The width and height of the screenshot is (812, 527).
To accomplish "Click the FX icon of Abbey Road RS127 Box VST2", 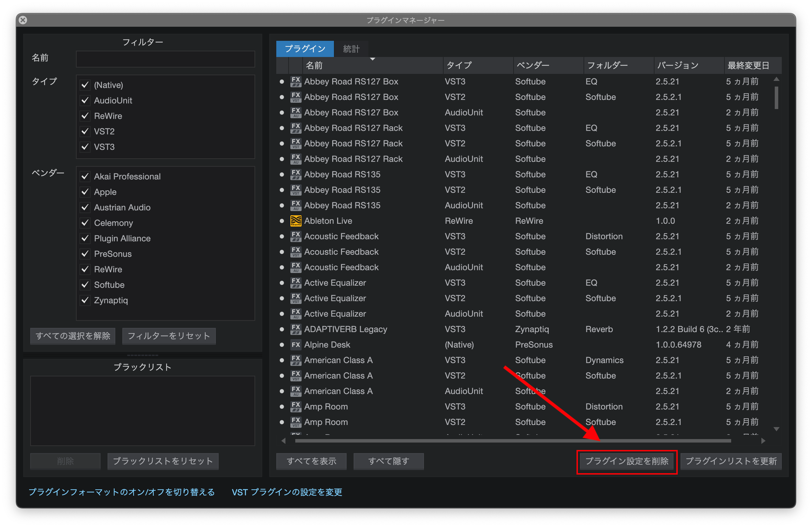I will coord(296,97).
